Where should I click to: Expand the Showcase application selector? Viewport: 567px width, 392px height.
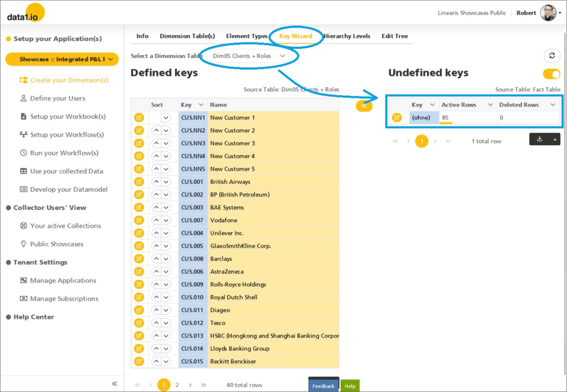point(62,59)
